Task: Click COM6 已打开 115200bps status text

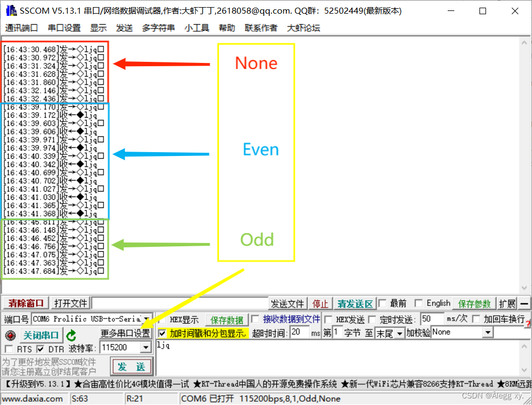Action: point(261,398)
